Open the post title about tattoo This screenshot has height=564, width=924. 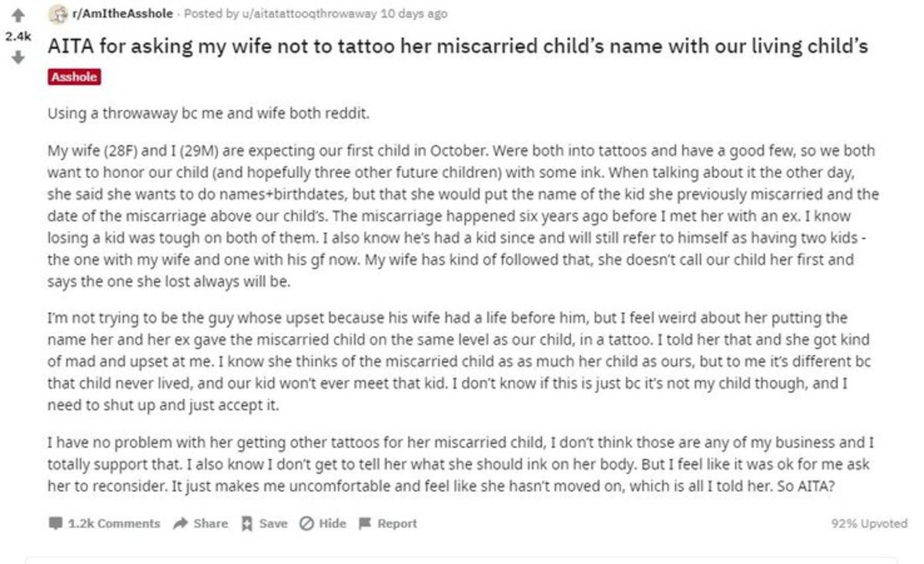tap(458, 46)
